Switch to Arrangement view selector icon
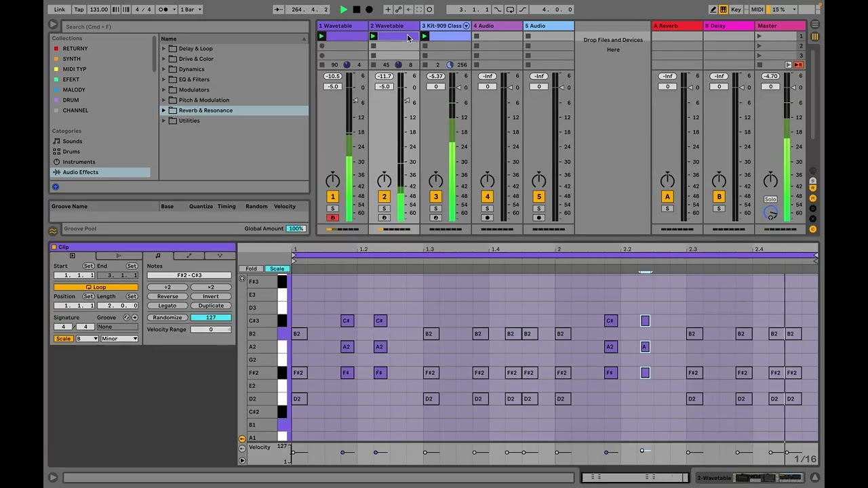The width and height of the screenshot is (868, 488). coord(814,26)
